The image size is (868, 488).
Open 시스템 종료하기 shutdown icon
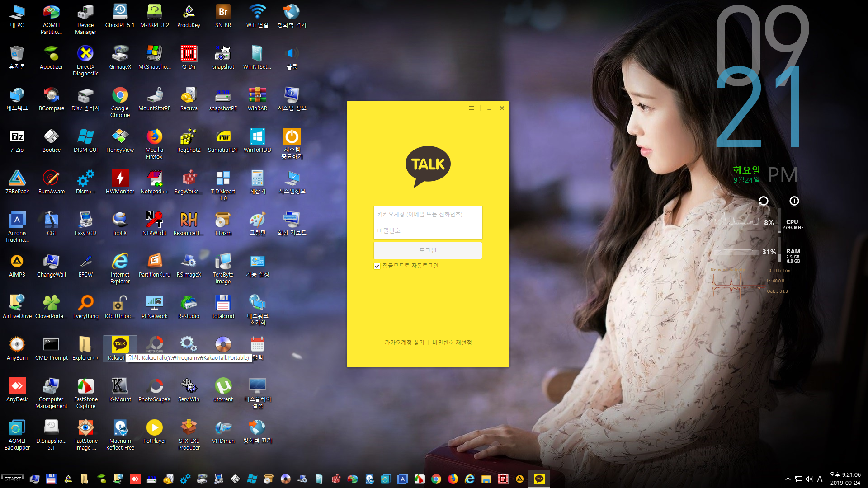pyautogui.click(x=292, y=144)
